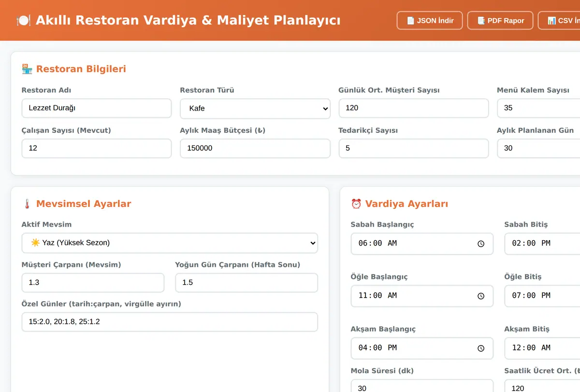Open clock picker for Sabah Başlangıç
580x392 pixels.
tap(481, 244)
